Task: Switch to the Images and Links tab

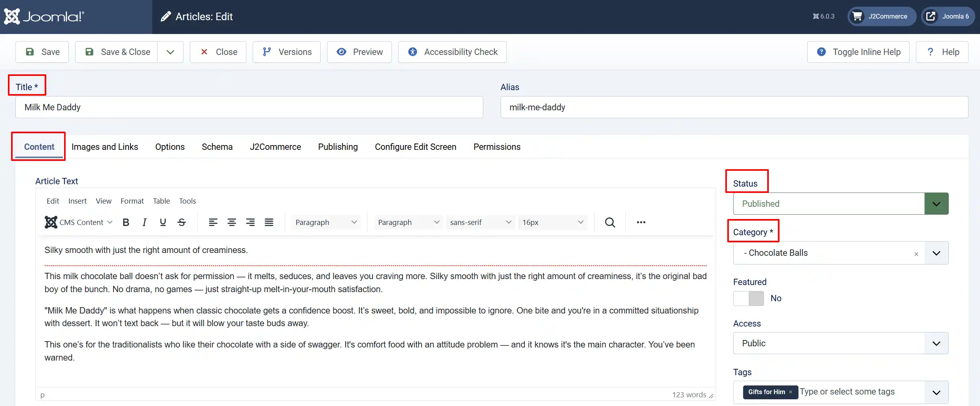Action: tap(105, 147)
